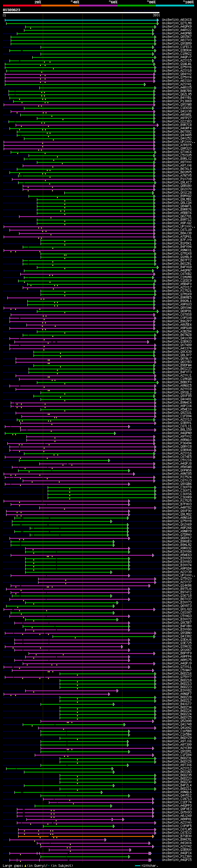The width and height of the screenshot is (197, 868).
Task: Select label UniRef100_C1MHZ2
Action: click(x=177, y=54)
